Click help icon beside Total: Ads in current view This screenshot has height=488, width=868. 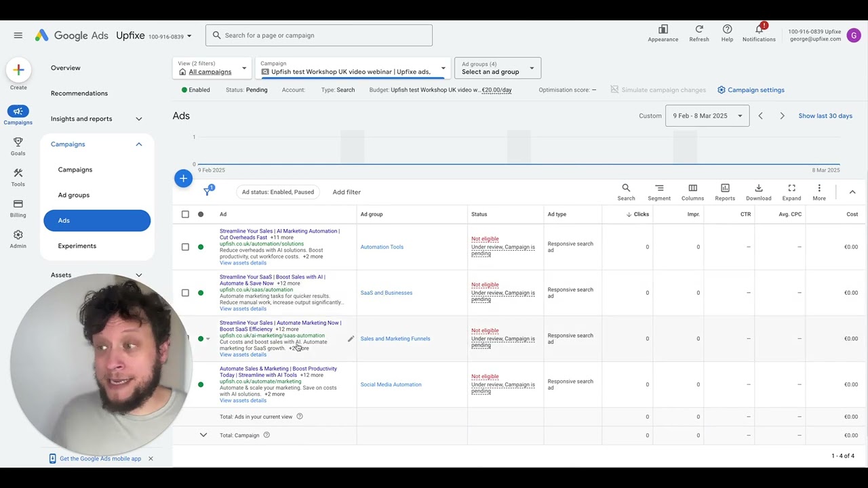tap(300, 417)
